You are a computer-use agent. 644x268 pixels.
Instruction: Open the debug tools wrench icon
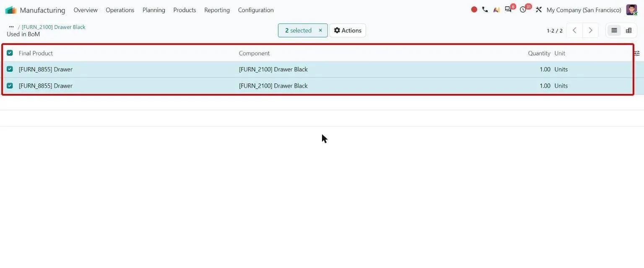pyautogui.click(x=539, y=10)
